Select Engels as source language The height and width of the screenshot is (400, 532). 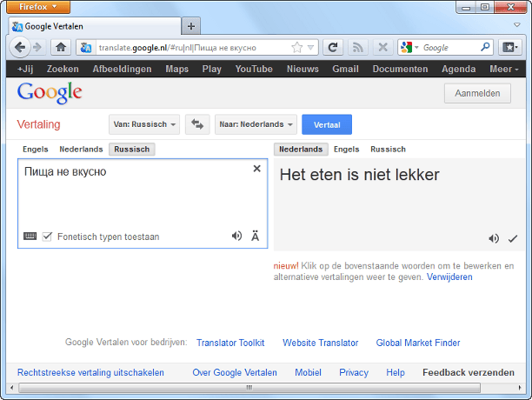(36, 150)
